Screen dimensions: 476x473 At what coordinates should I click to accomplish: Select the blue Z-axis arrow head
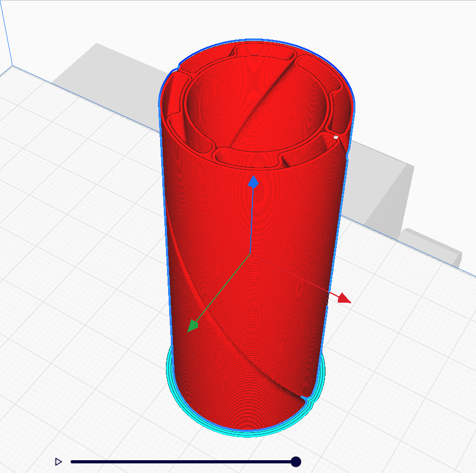coord(254,182)
